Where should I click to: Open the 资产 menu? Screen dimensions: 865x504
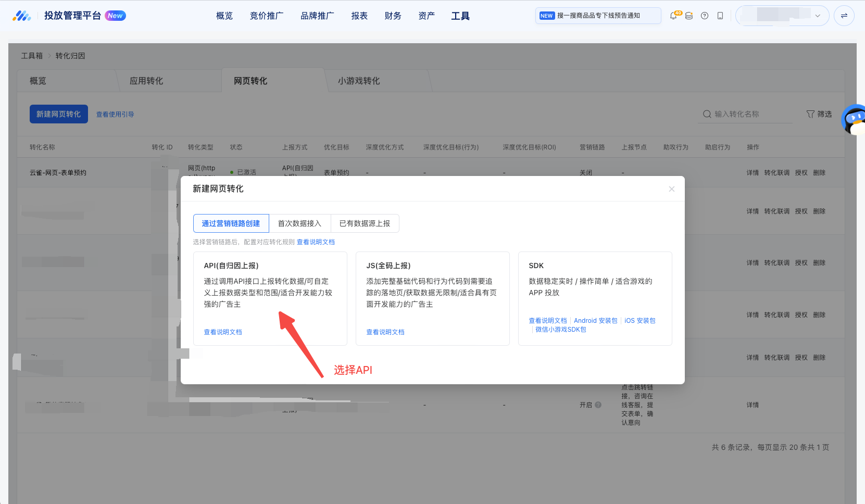(x=427, y=16)
